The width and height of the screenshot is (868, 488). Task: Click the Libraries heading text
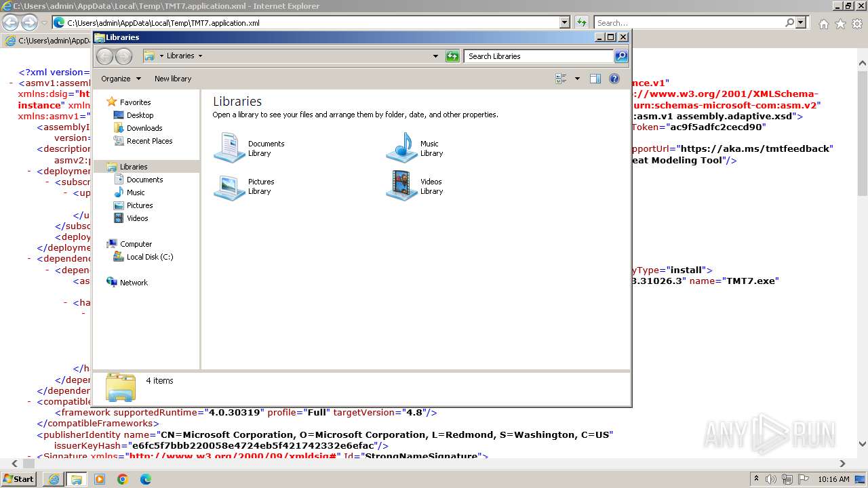click(237, 101)
